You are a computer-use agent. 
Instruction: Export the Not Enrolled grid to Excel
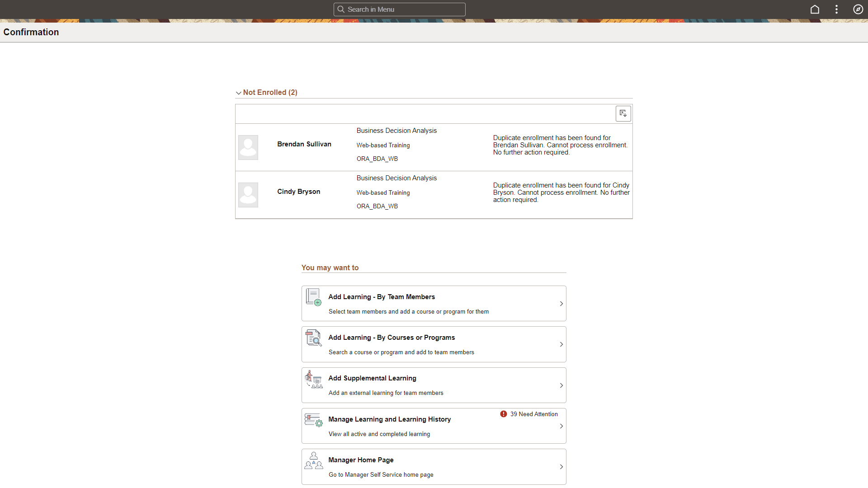pyautogui.click(x=623, y=113)
